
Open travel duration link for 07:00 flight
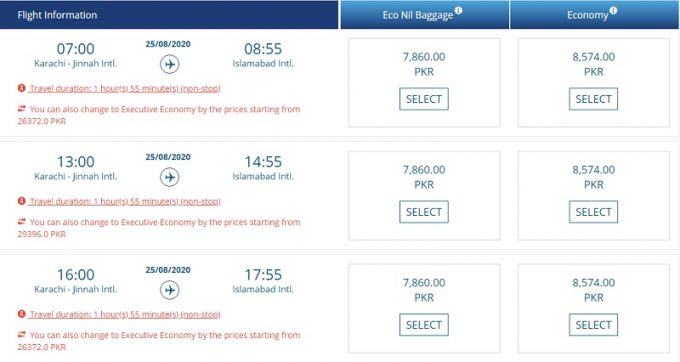tap(125, 88)
